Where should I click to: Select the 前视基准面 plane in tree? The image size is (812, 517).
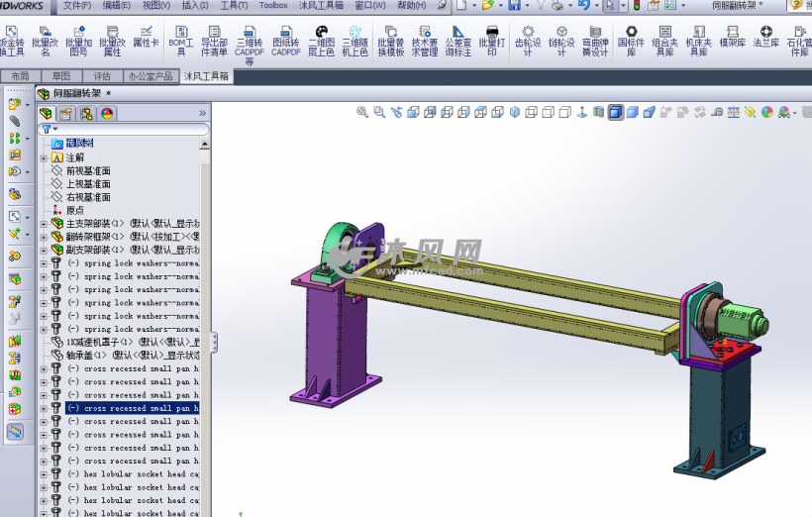87,170
